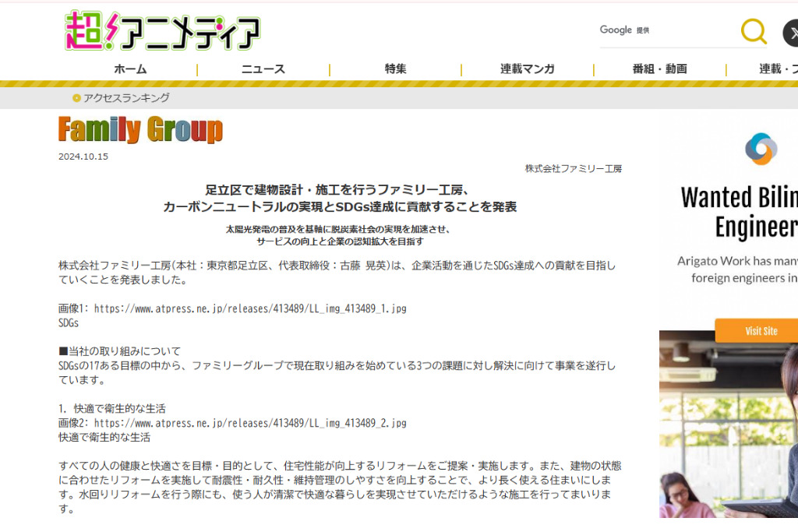Viewport: 798px width, 532px height.
Task: Click the subheading 太陽光発電の普及を基軸に
Action: [x=340, y=229]
